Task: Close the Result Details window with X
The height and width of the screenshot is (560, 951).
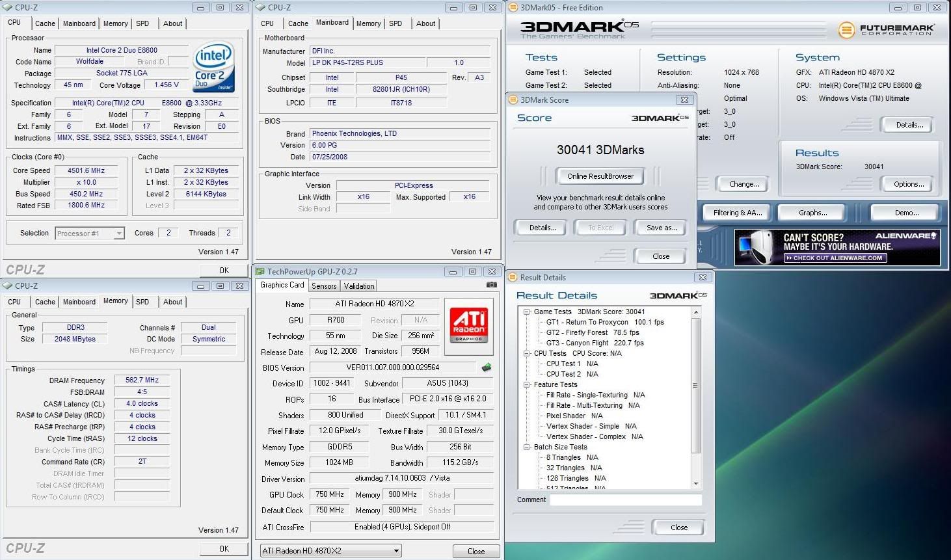Action: pos(703,278)
